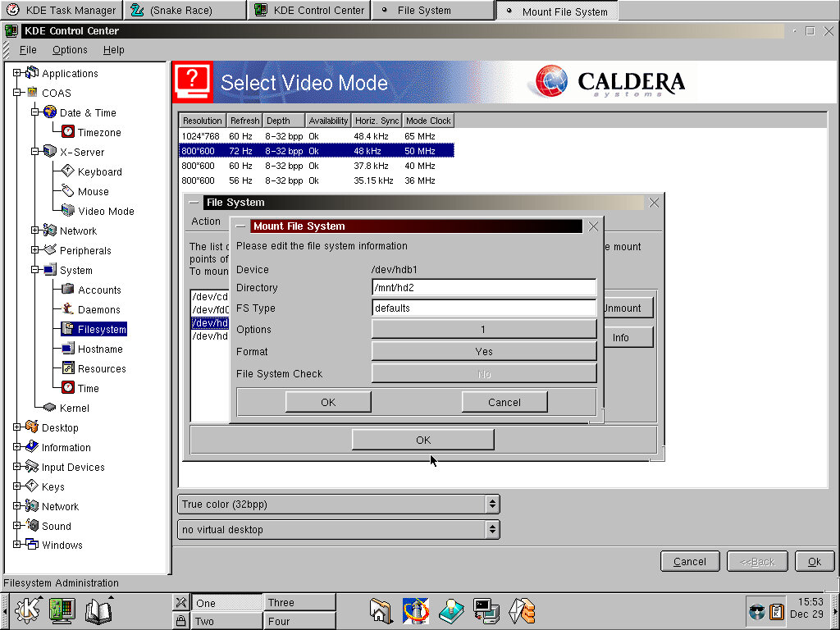Switch to virtual desktop Three
Screen dimensions: 840x630
click(x=299, y=603)
